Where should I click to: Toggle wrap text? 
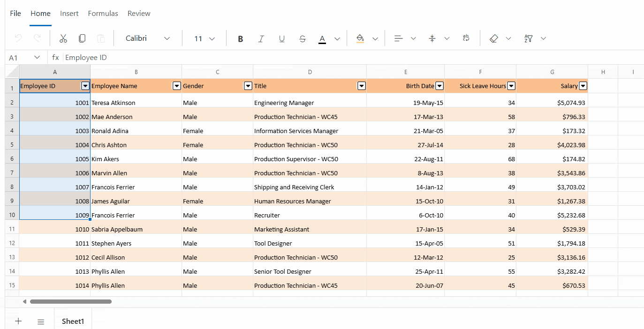(x=466, y=38)
